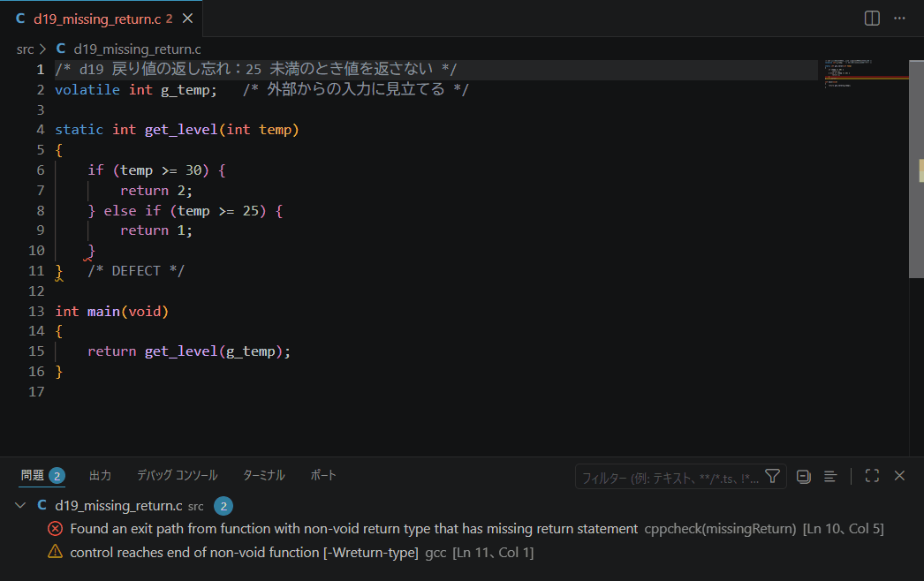Open the editor more actions menu
The height and width of the screenshot is (581, 924).
coord(899,19)
